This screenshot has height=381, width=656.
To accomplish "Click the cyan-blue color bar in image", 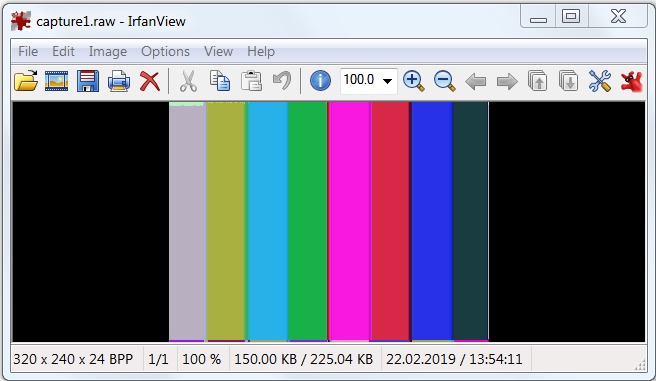I will pyautogui.click(x=268, y=222).
